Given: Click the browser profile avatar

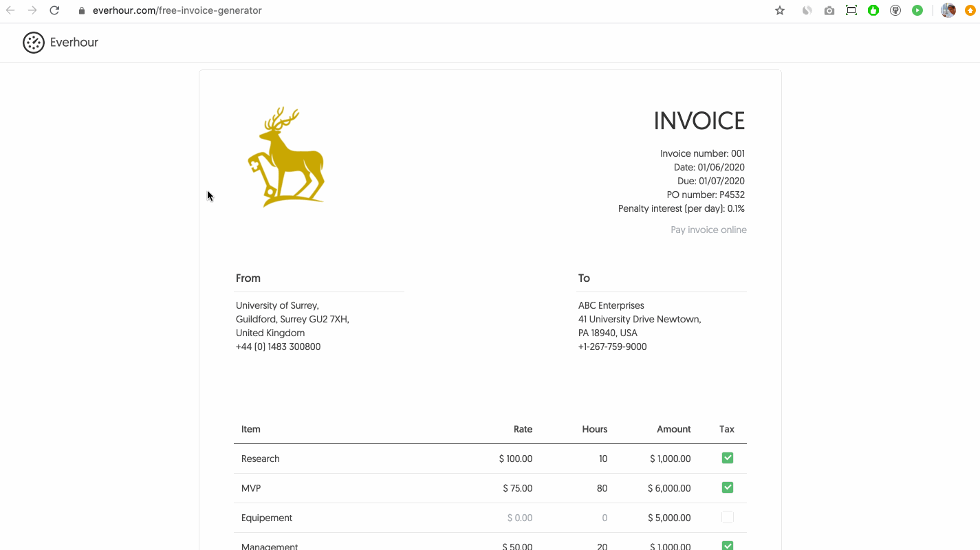Looking at the screenshot, I should [948, 10].
